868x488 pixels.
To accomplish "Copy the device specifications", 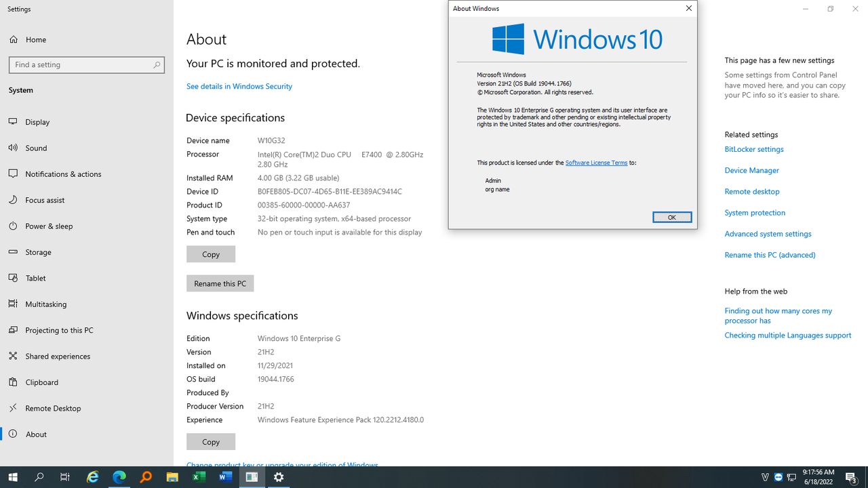I will pyautogui.click(x=211, y=254).
